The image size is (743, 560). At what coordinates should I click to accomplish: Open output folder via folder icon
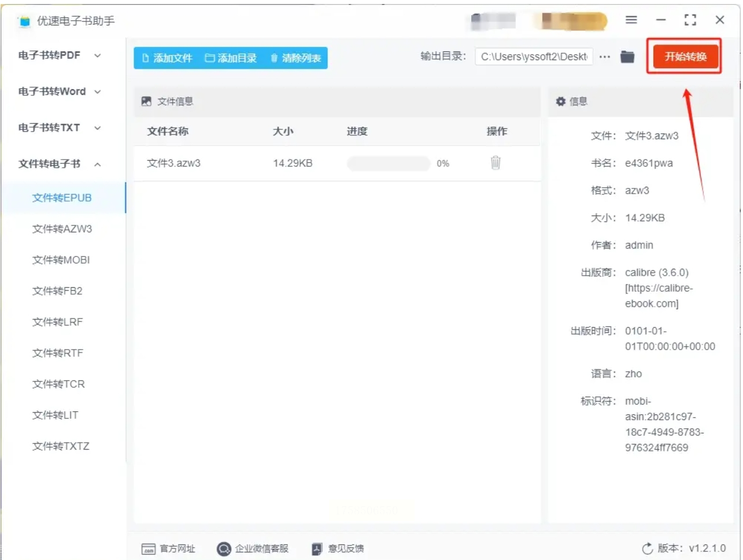627,57
